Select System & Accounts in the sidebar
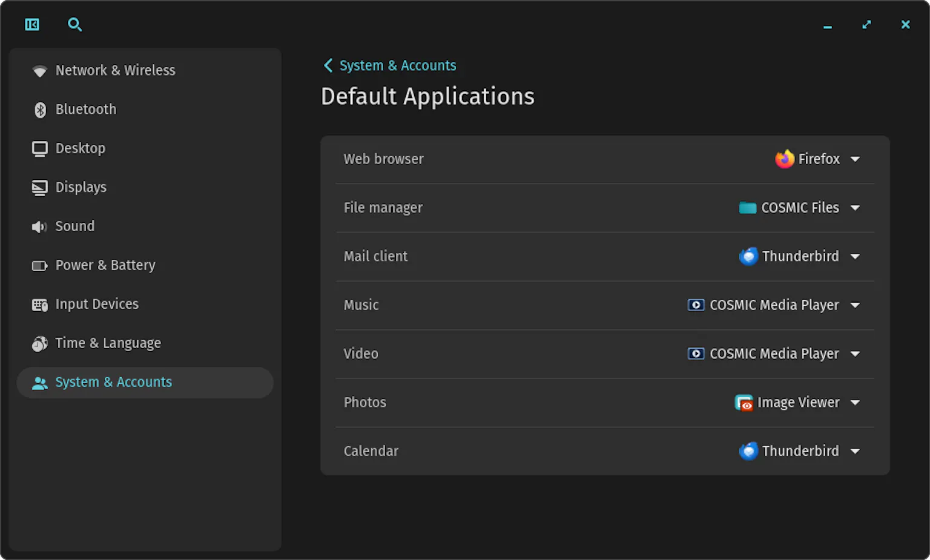This screenshot has width=930, height=560. (113, 382)
